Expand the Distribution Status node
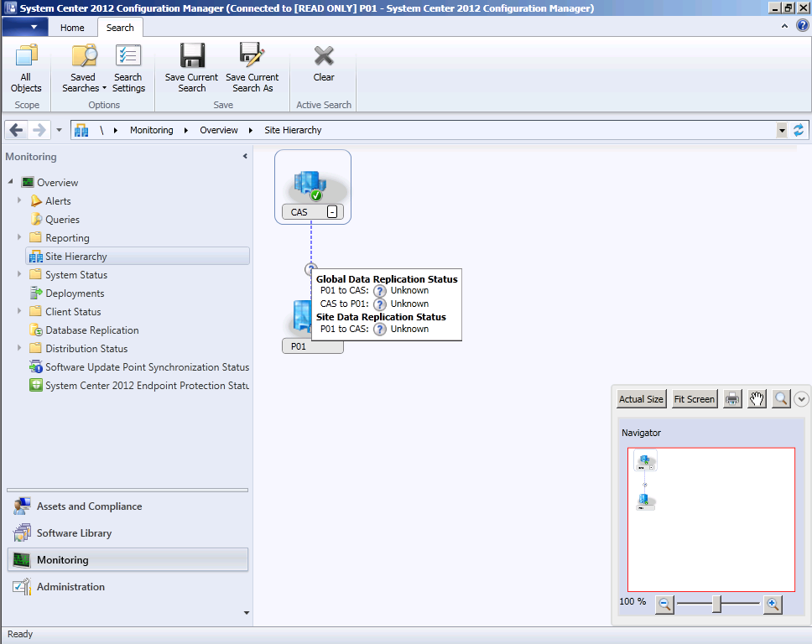The width and height of the screenshot is (812, 644). point(19,348)
